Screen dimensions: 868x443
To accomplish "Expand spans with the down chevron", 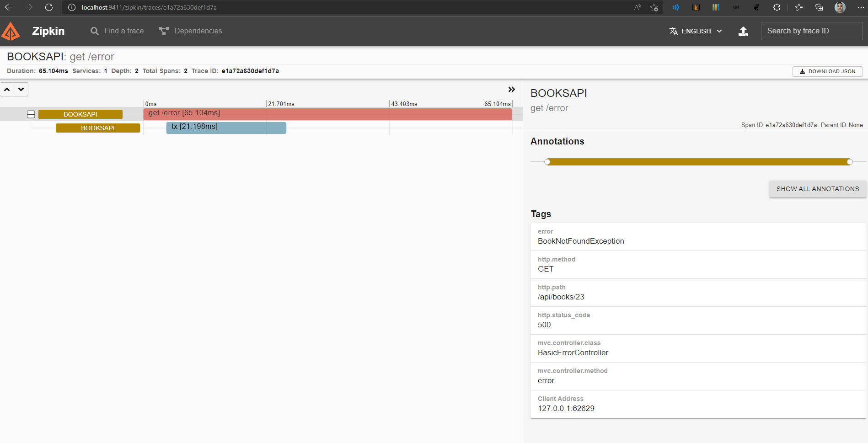I will (x=21, y=90).
